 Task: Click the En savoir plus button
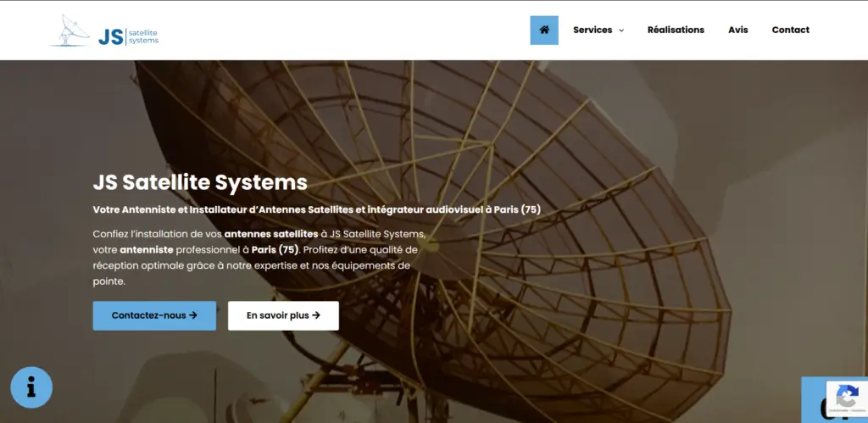[283, 315]
